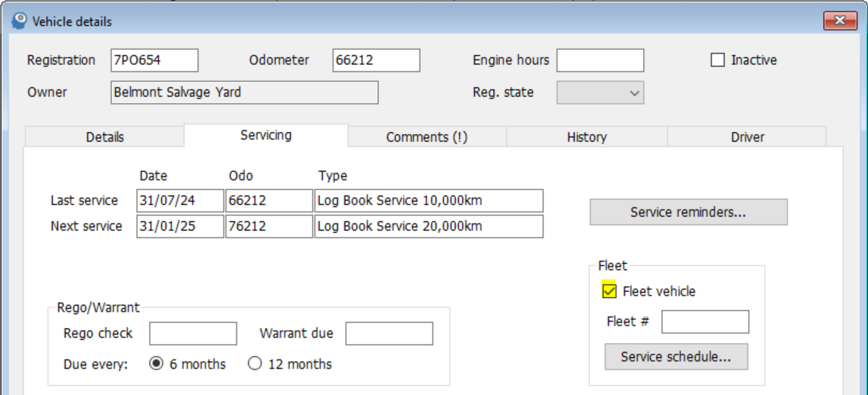The image size is (868, 395).
Task: Open the Comments (!) tab
Action: (x=426, y=137)
